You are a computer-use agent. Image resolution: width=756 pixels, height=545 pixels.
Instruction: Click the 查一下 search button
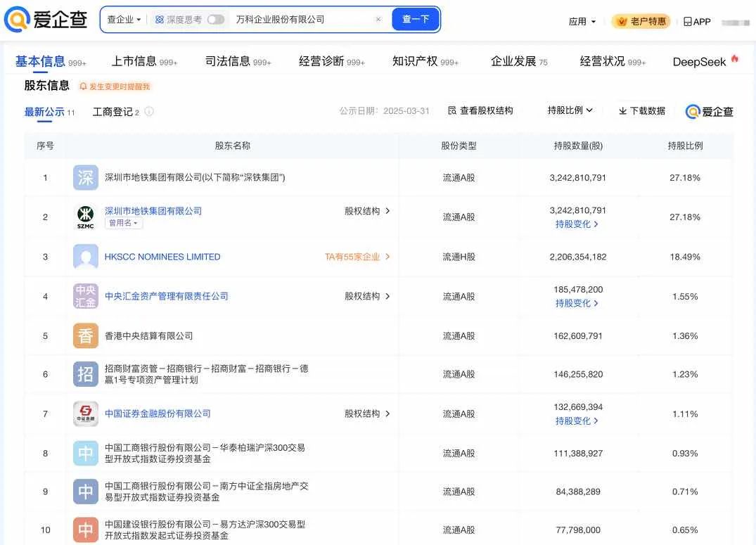[416, 19]
